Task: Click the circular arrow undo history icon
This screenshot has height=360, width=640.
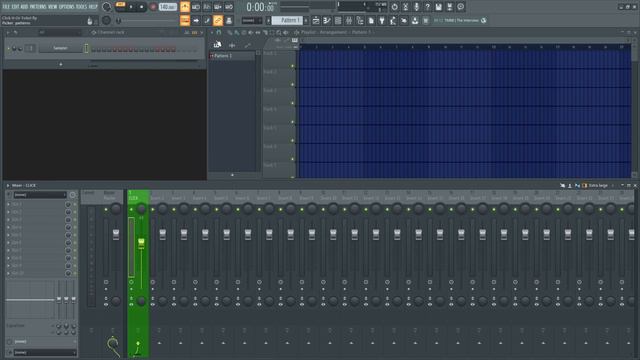Action: click(x=394, y=7)
